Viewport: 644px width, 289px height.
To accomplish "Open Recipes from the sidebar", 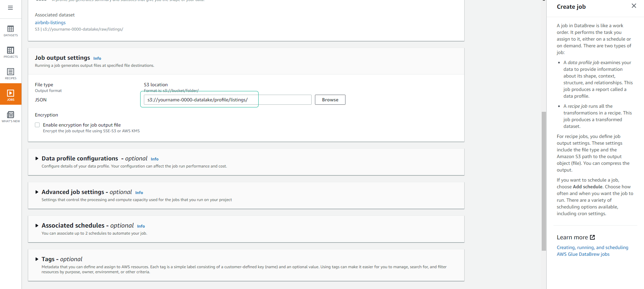I will pos(11,74).
